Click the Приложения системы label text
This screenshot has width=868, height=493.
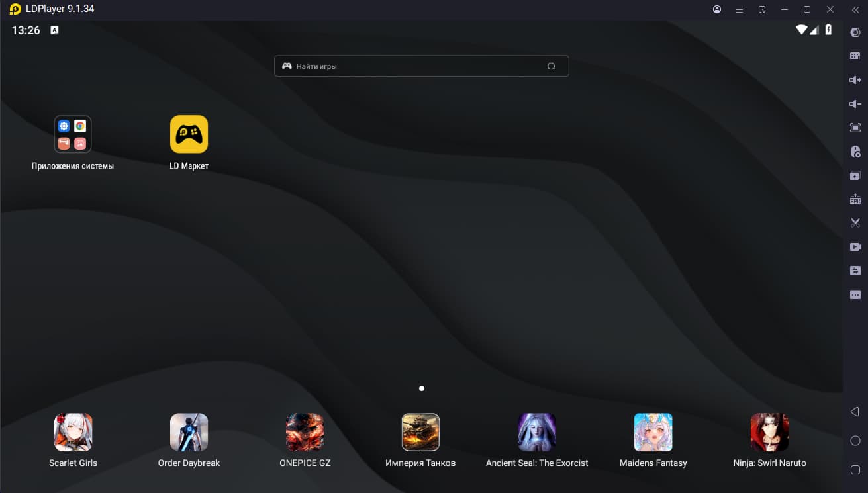tap(73, 166)
